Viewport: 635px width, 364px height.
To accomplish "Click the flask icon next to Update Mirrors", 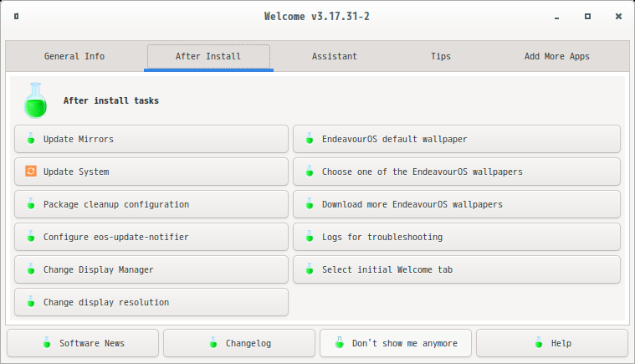I will tap(31, 138).
